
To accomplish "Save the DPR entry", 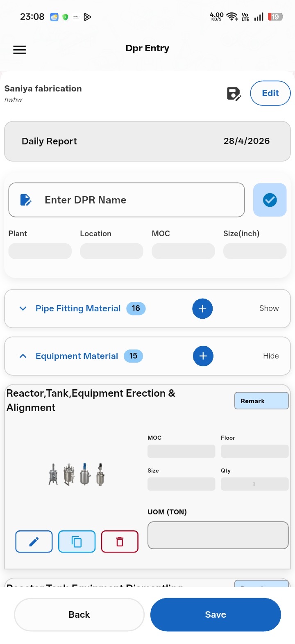I will click(x=216, y=614).
